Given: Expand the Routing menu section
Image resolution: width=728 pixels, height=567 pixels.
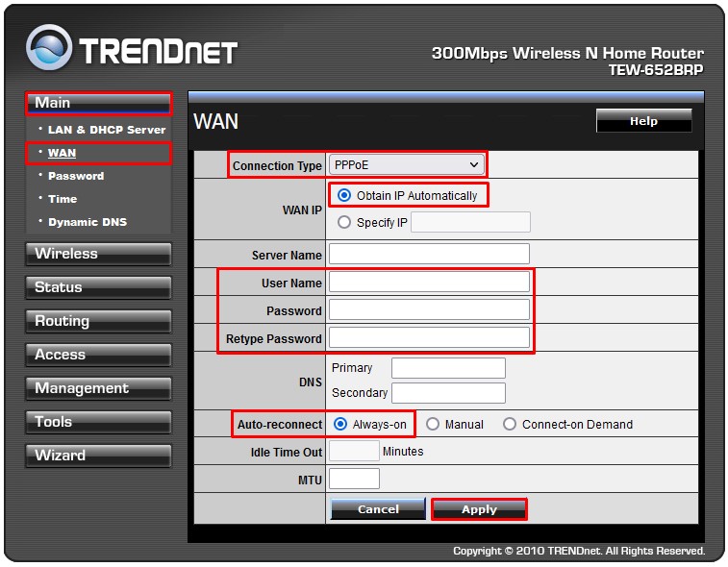Looking at the screenshot, I should (97, 321).
